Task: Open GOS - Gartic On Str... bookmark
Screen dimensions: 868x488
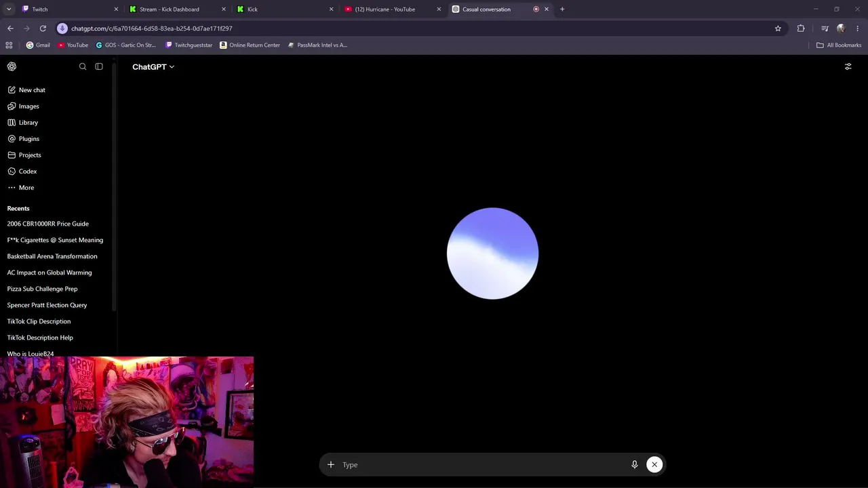Action: [125, 45]
